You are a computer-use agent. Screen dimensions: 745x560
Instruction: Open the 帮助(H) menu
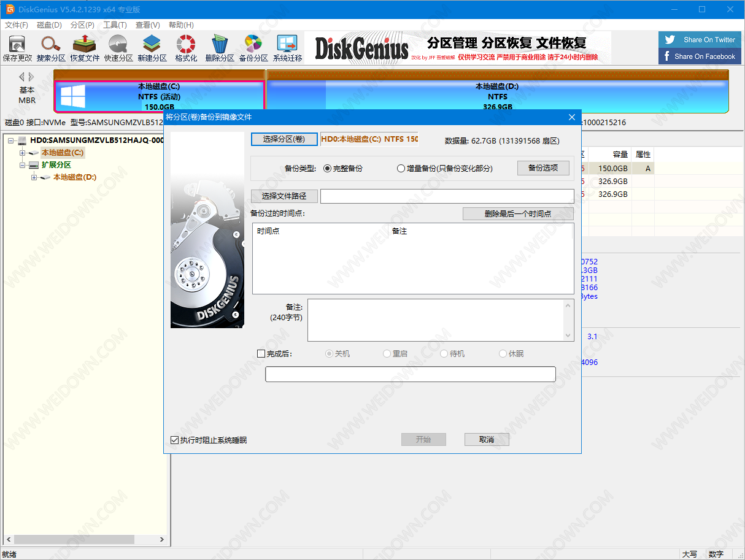[x=180, y=25]
